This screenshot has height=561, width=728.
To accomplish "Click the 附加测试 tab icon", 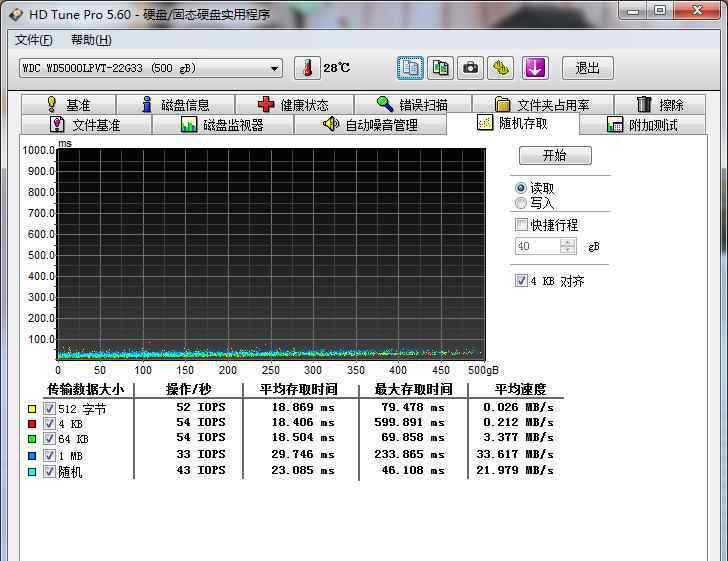I will 615,124.
